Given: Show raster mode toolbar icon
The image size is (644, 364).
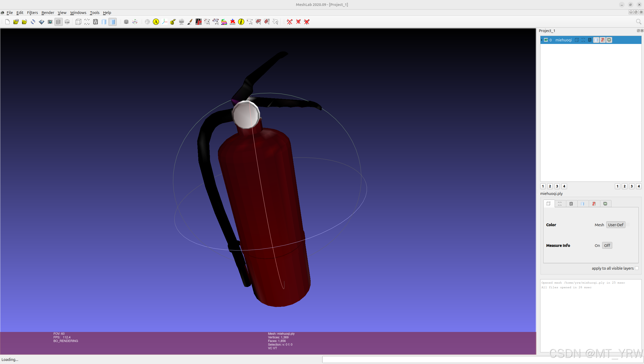Looking at the screenshot, I should point(67,22).
